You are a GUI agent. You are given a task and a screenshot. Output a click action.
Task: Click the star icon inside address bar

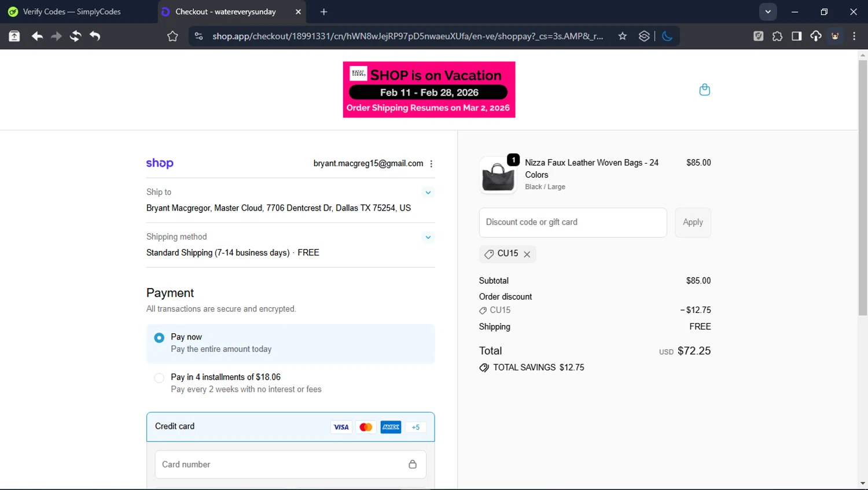623,36
